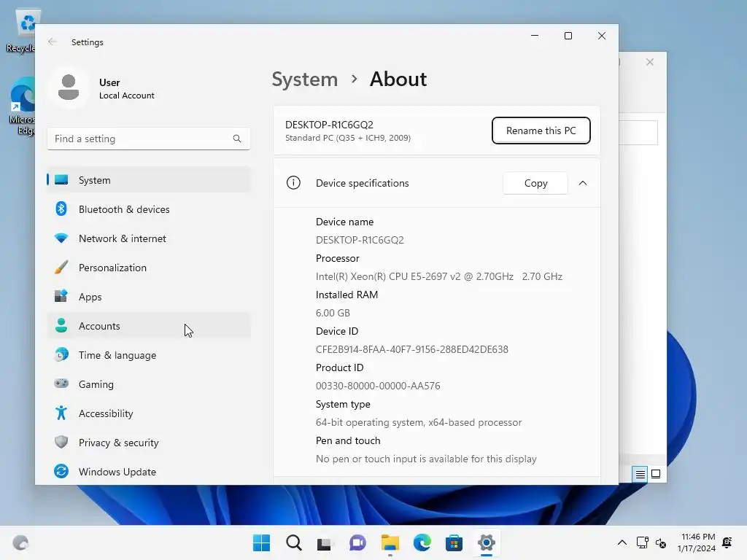747x560 pixels.
Task: Click the muted volume tray icon
Action: click(x=661, y=542)
